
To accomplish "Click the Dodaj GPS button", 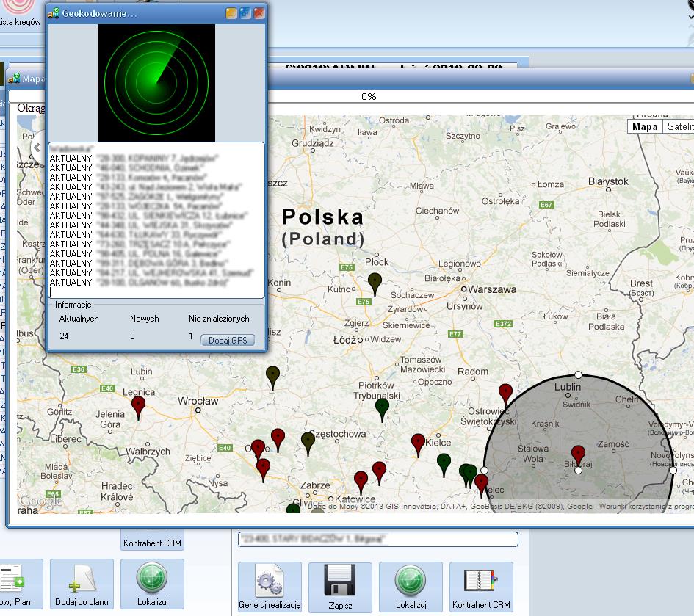I will [x=228, y=340].
